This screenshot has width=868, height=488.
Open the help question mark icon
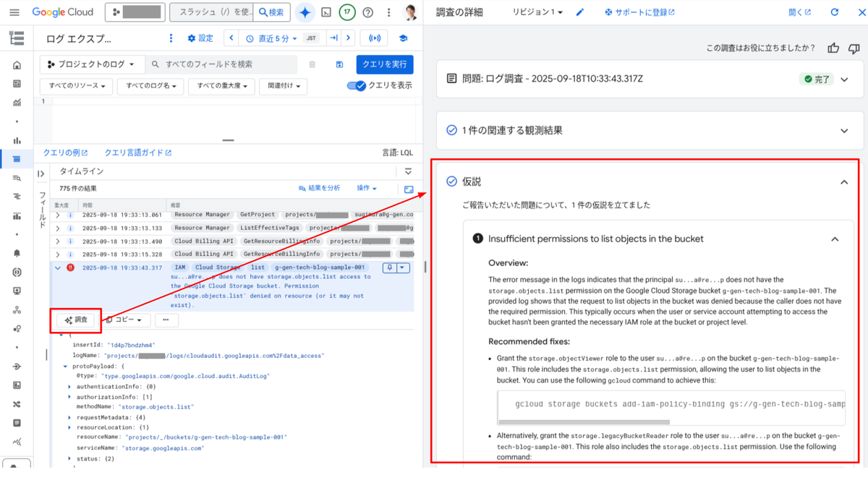[368, 12]
